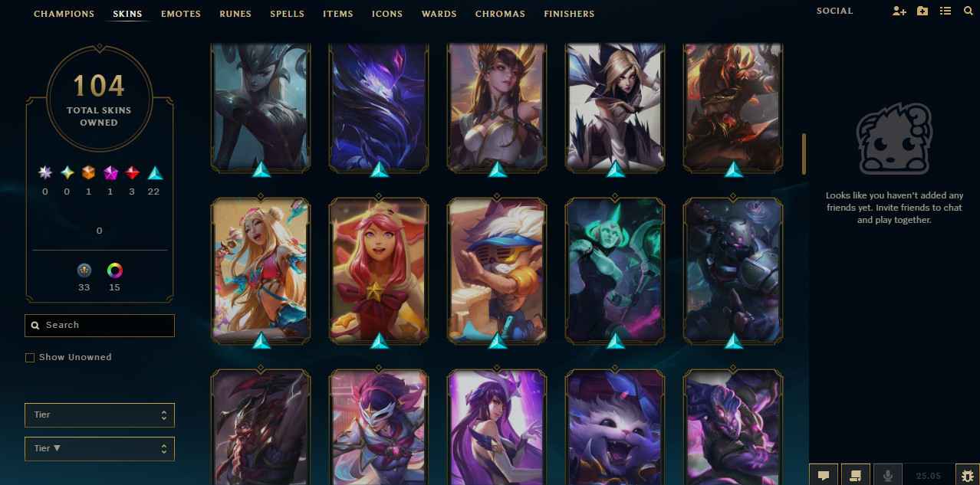Image resolution: width=980 pixels, height=485 pixels.
Task: Click the skins Search input field
Action: pyautogui.click(x=100, y=326)
